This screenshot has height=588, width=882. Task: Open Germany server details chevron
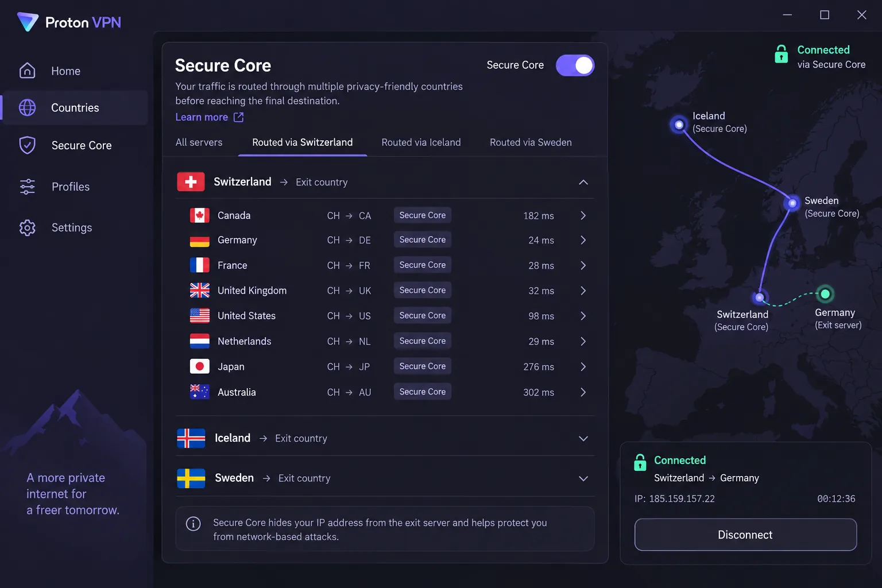(x=583, y=240)
